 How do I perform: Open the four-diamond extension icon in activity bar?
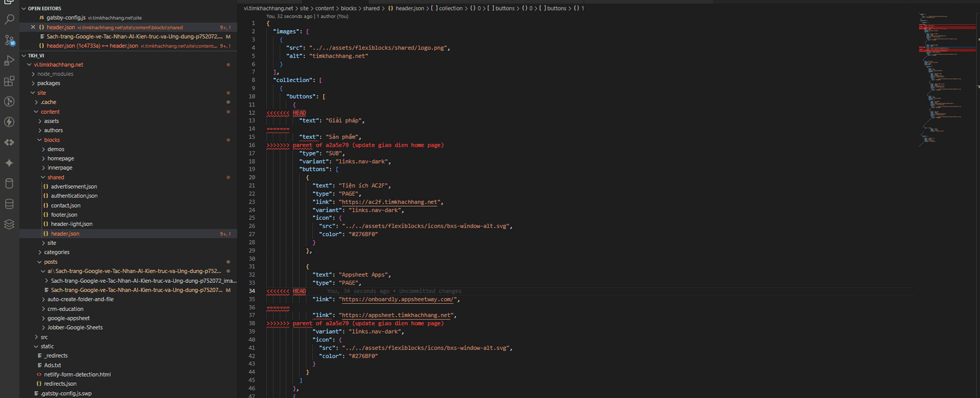(9, 142)
